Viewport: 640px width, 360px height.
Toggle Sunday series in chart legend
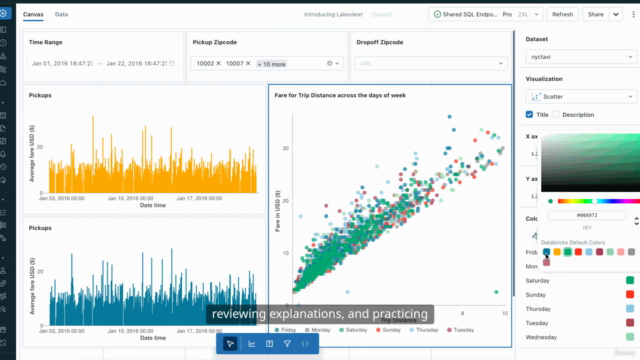coord(389,330)
